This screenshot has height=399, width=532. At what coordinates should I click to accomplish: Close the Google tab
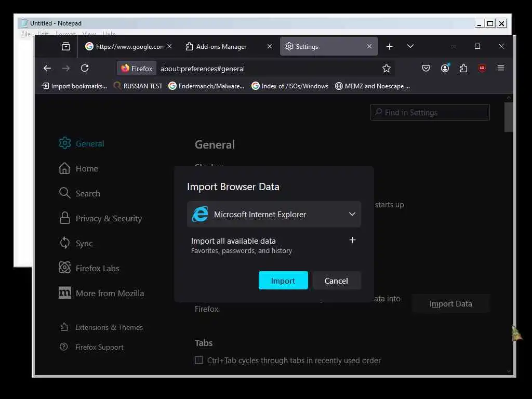click(169, 46)
